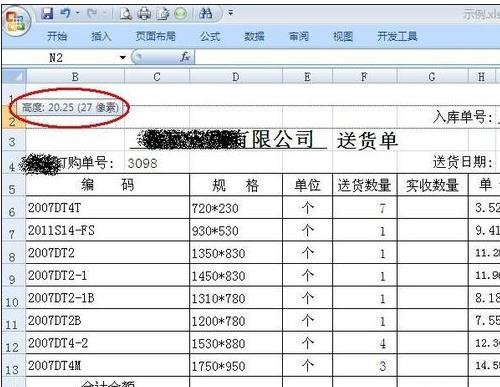
Task: Save the workbook with the floppy disk icon
Action: tap(47, 13)
